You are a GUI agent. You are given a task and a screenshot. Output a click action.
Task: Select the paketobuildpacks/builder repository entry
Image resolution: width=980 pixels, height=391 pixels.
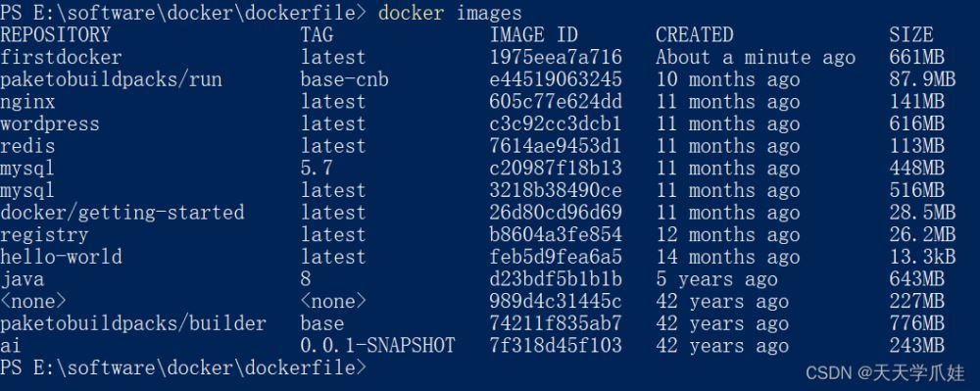(x=133, y=323)
